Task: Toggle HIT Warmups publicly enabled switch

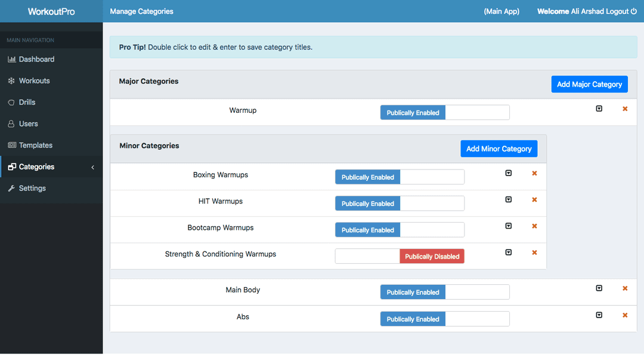Action: (x=400, y=203)
